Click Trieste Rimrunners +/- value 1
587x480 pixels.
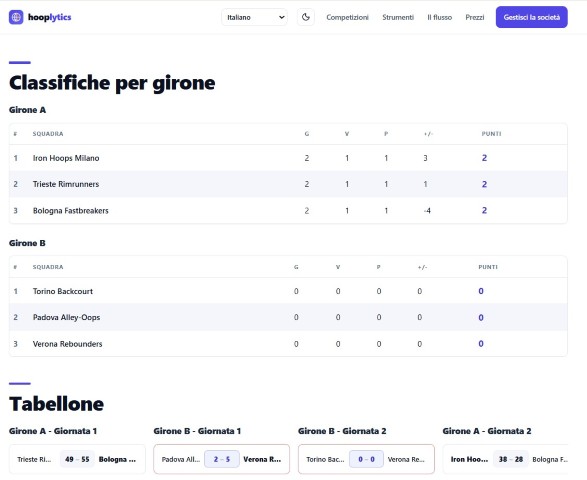pyautogui.click(x=425, y=184)
